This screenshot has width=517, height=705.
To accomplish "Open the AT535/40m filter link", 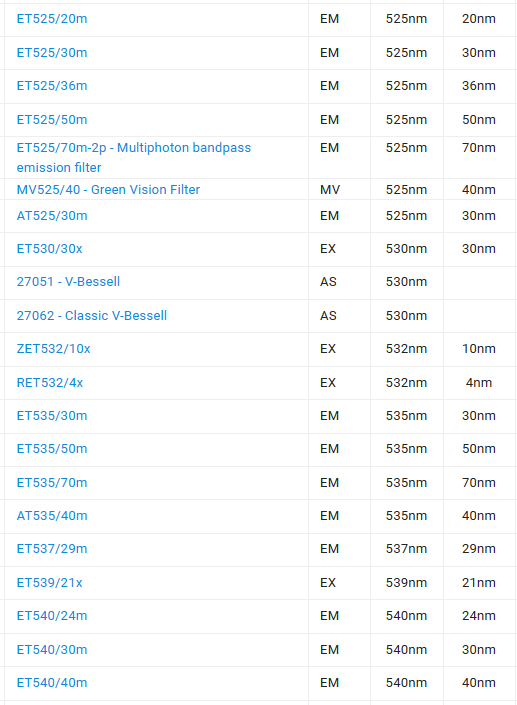I will pos(52,516).
